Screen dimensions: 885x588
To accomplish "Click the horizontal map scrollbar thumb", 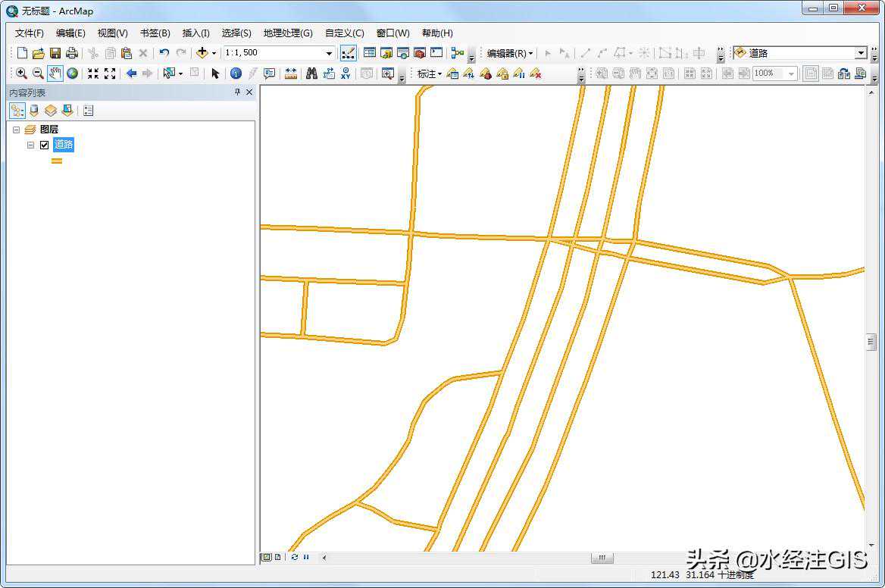I will click(x=602, y=558).
